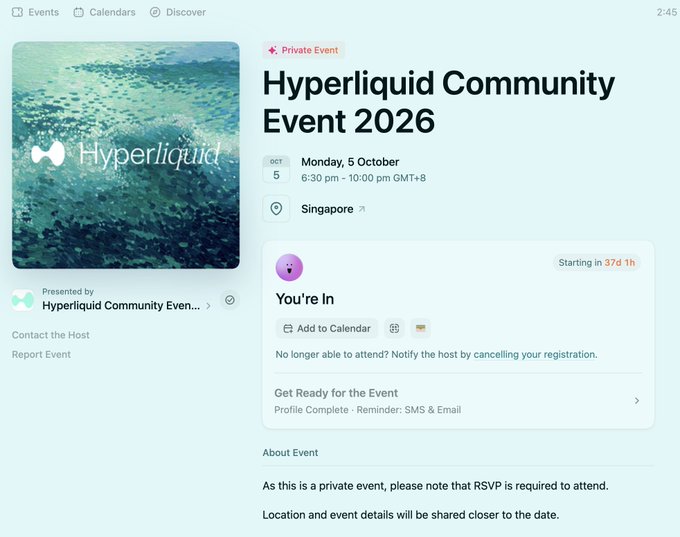Click the Private Event badge label

[x=304, y=50]
